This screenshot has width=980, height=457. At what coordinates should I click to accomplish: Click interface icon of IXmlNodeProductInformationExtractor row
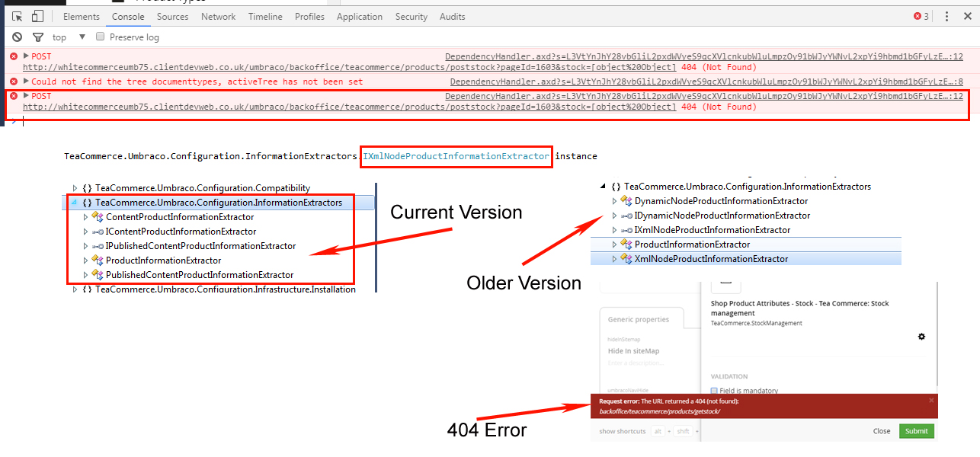tap(626, 230)
